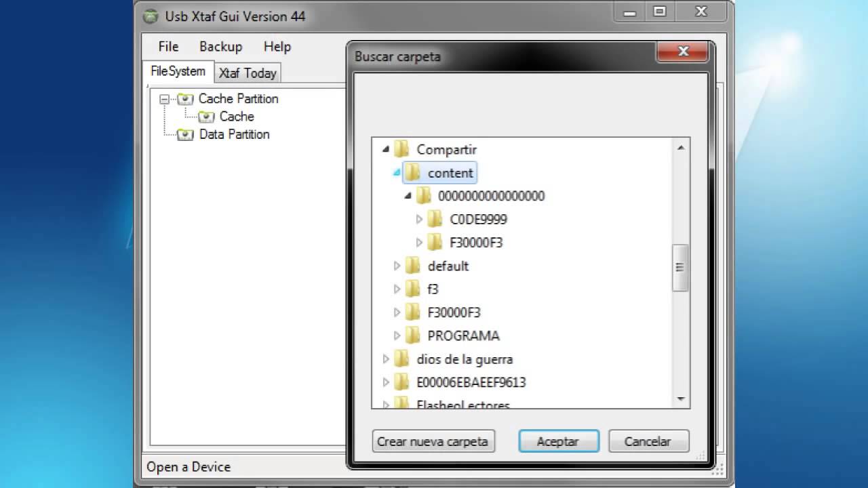Click the folder list scroll down arrow
Screen dimensions: 868x488
(680, 399)
